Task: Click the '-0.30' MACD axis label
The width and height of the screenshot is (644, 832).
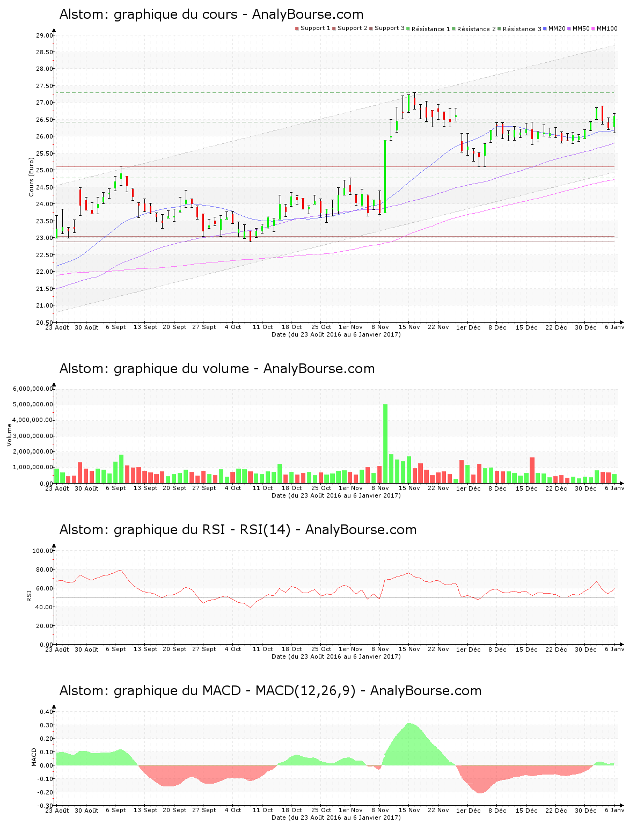Action: [46, 806]
